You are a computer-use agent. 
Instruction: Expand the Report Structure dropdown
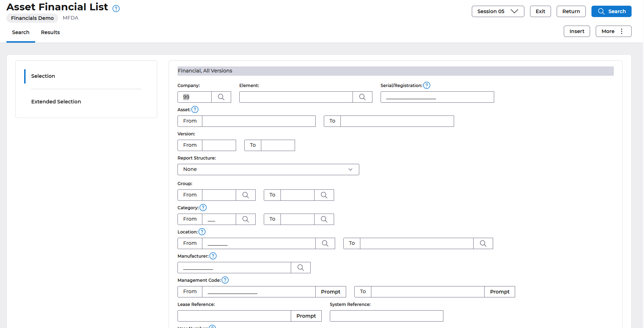click(x=268, y=170)
